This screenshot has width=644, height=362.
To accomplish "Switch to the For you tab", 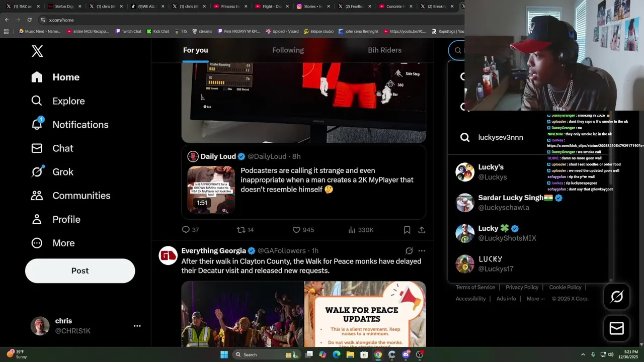I will (x=195, y=50).
